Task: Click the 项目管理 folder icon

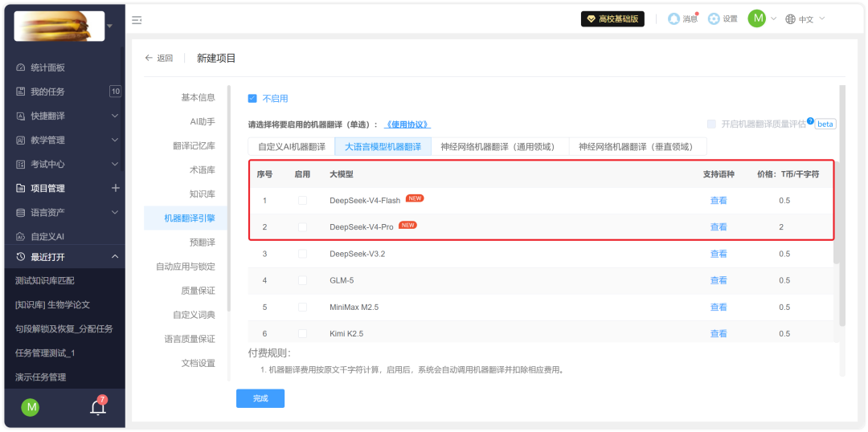Action: (20, 188)
